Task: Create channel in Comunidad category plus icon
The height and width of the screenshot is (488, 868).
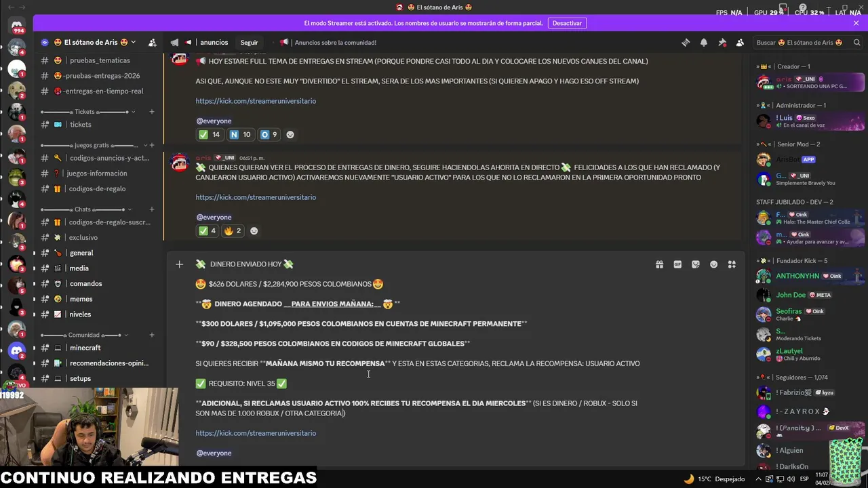Action: (x=152, y=335)
